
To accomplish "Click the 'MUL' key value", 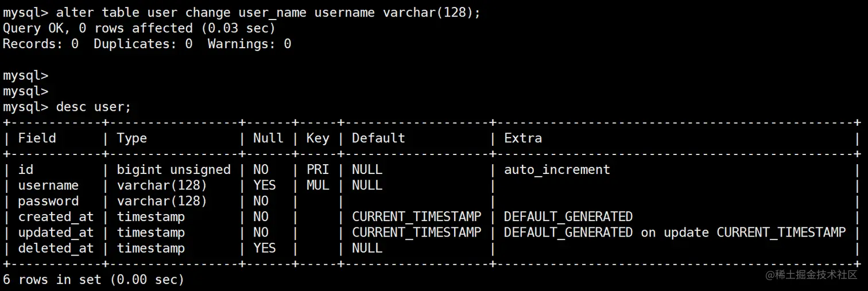I will click(317, 185).
